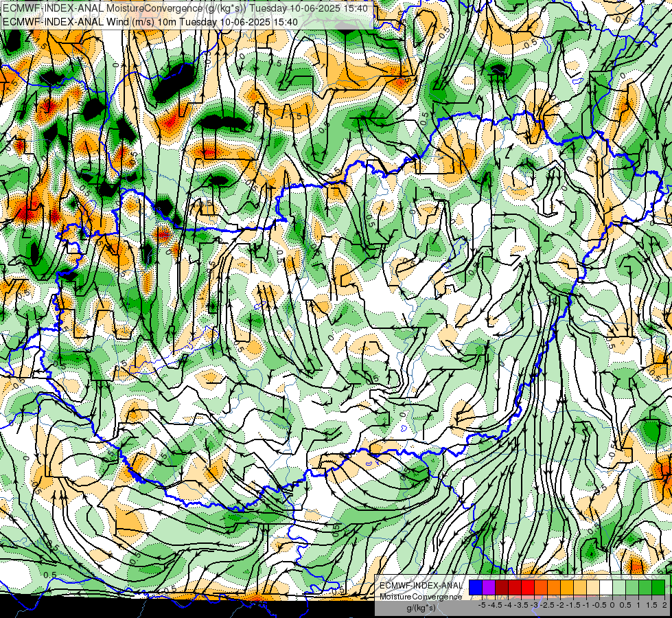Viewport: 672px width, 618px height.
Task: Click the g/(kg*s) unit label in legend
Action: coord(421,608)
